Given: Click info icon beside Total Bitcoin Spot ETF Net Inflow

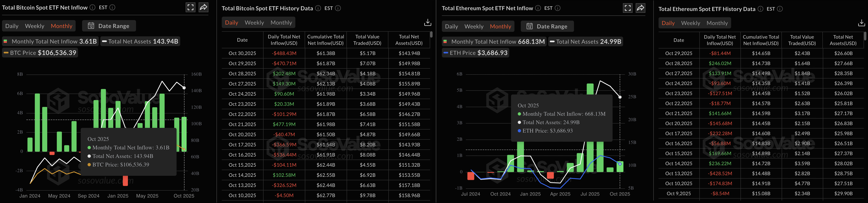Looking at the screenshot, I should pyautogui.click(x=92, y=8).
